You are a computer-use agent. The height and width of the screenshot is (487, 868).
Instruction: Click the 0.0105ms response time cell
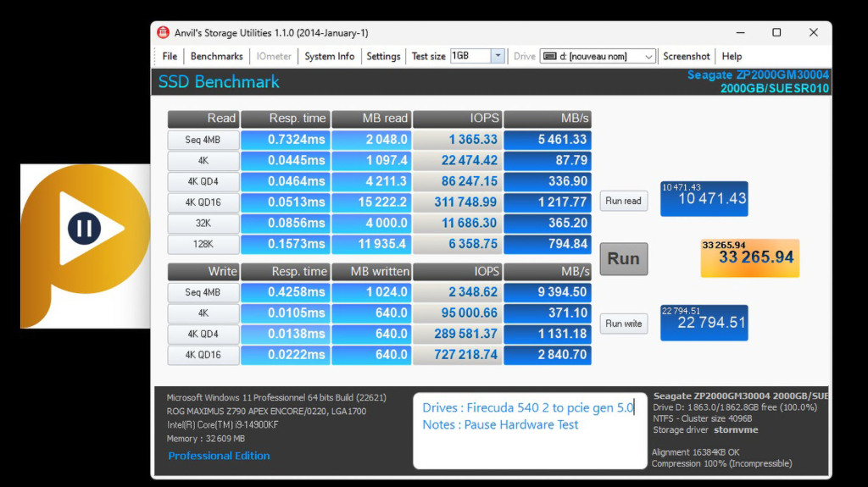click(x=285, y=313)
